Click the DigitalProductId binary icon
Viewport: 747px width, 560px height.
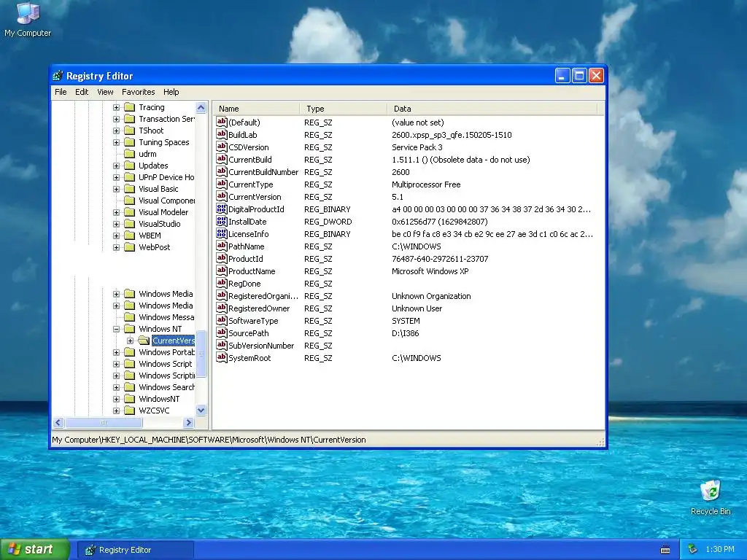coord(222,209)
